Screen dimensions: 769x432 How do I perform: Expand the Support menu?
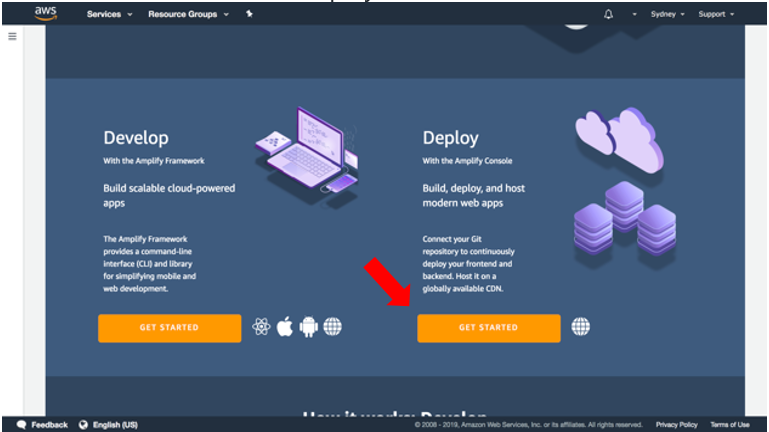coord(716,14)
